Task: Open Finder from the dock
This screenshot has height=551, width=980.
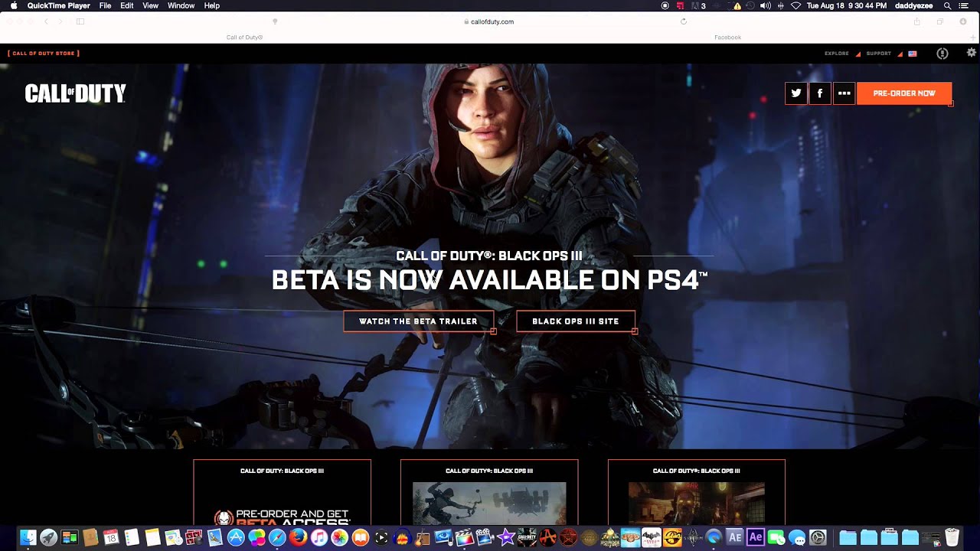Action: click(x=28, y=537)
